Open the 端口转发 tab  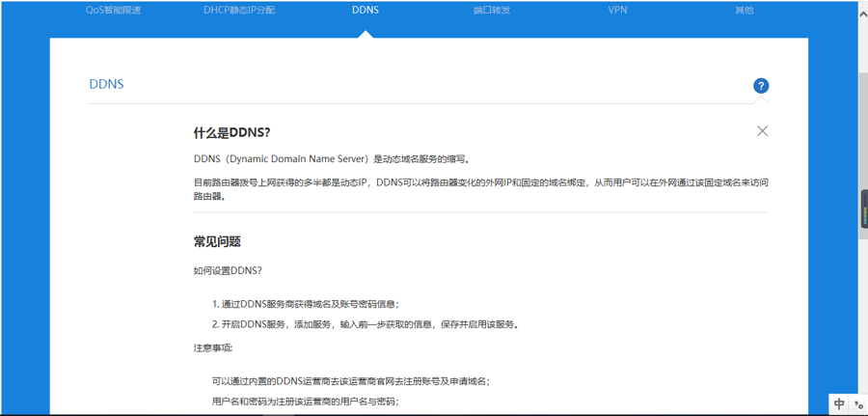492,10
